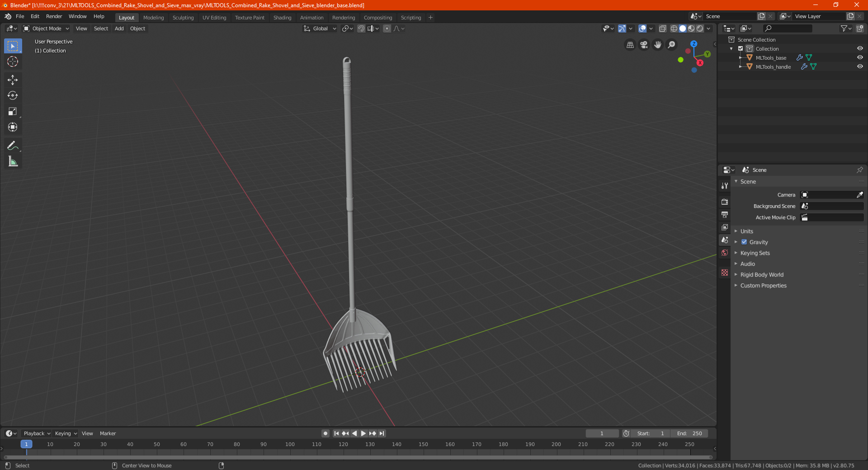This screenshot has height=470, width=868.
Task: Play the animation forward
Action: pos(363,433)
